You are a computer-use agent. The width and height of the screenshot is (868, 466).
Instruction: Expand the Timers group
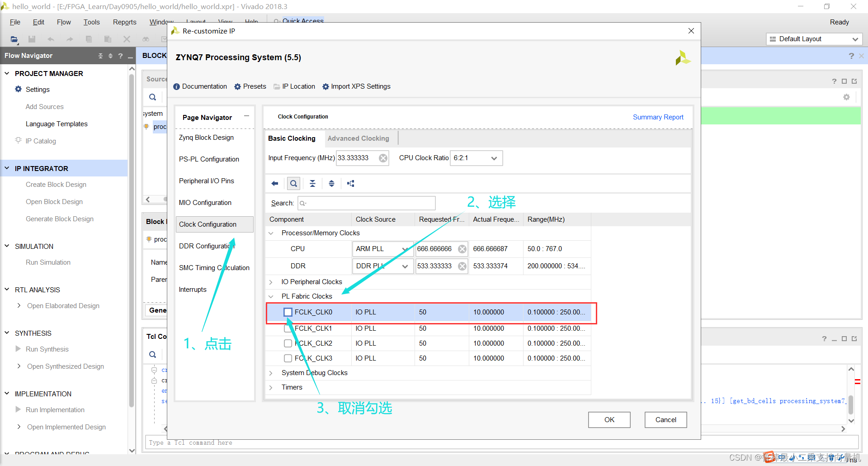point(271,387)
